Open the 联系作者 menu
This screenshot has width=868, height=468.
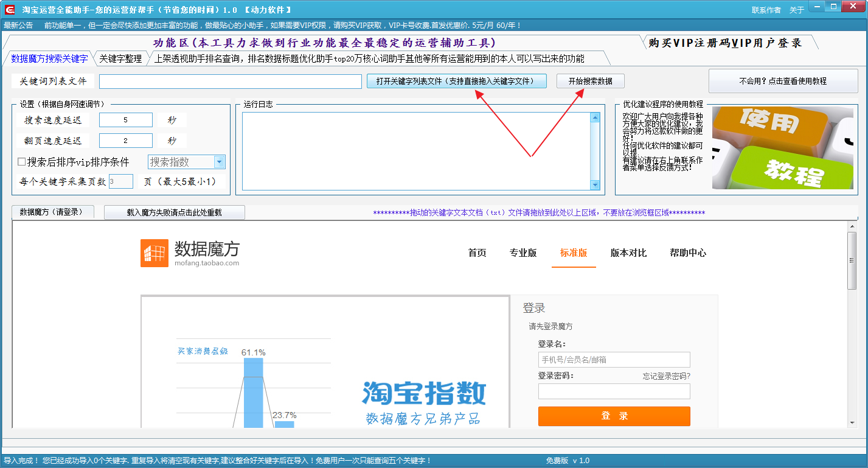(766, 10)
